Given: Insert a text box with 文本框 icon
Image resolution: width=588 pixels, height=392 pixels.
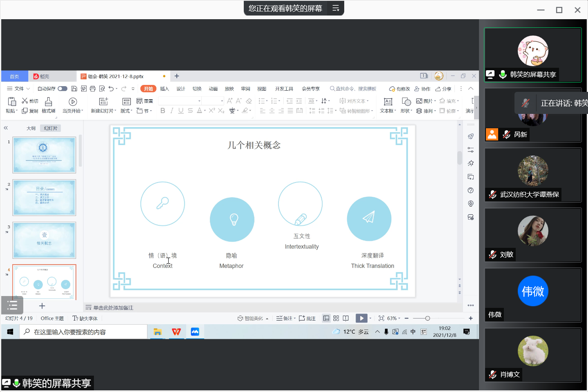Looking at the screenshot, I should tap(388, 102).
